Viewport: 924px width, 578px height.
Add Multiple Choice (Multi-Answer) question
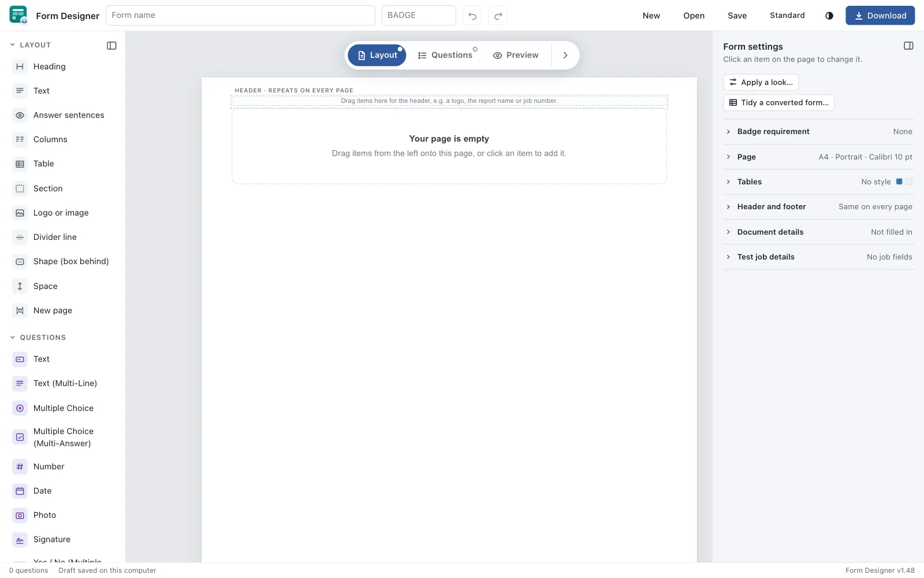coord(62,437)
